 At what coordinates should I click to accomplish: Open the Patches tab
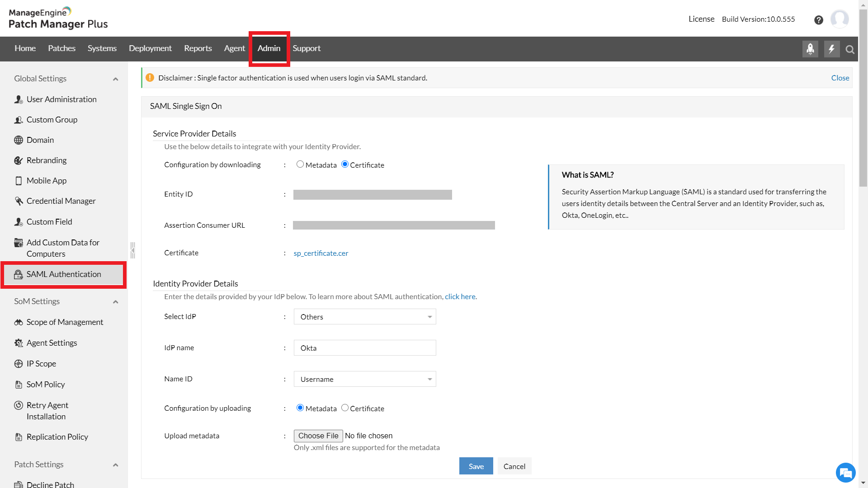[62, 48]
